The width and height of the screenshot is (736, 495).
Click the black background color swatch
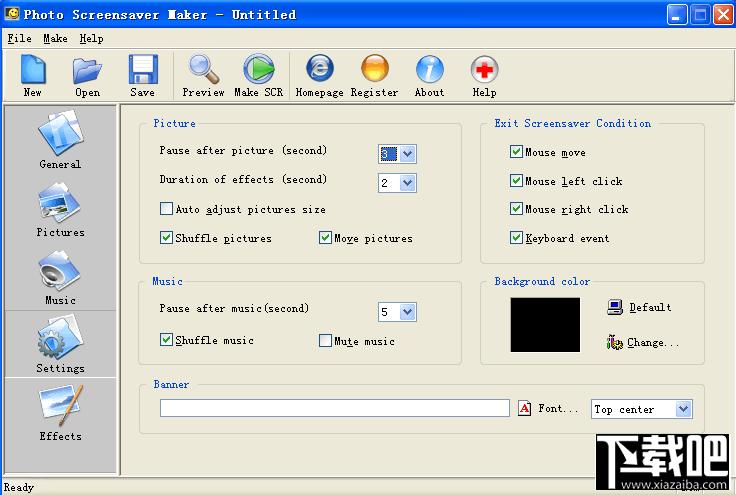545,325
